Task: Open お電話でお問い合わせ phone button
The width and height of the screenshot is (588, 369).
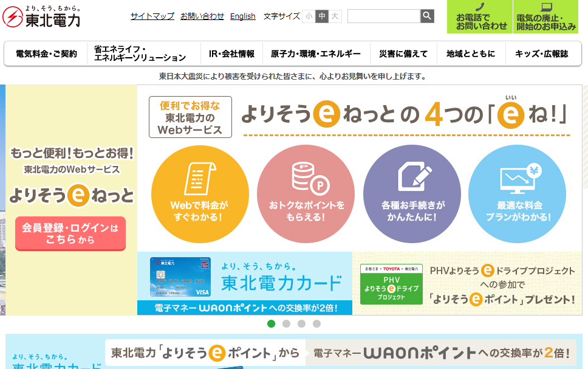Action: [x=480, y=17]
